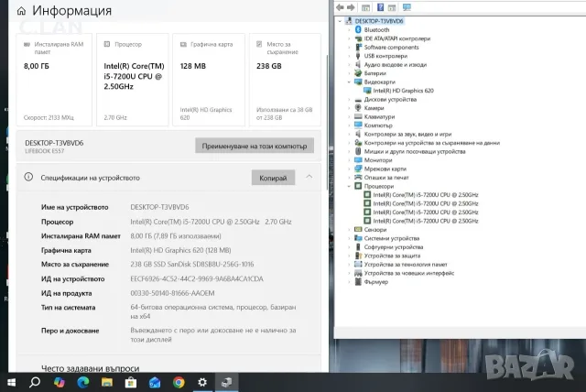Select Мишки и други посочващи устройства
This screenshot has width=586, height=392.
click(415, 151)
